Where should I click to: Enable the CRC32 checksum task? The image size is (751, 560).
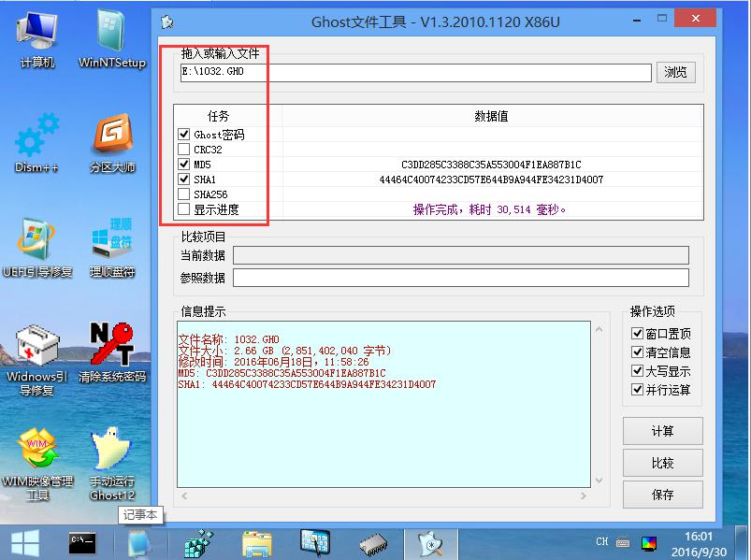pos(183,148)
